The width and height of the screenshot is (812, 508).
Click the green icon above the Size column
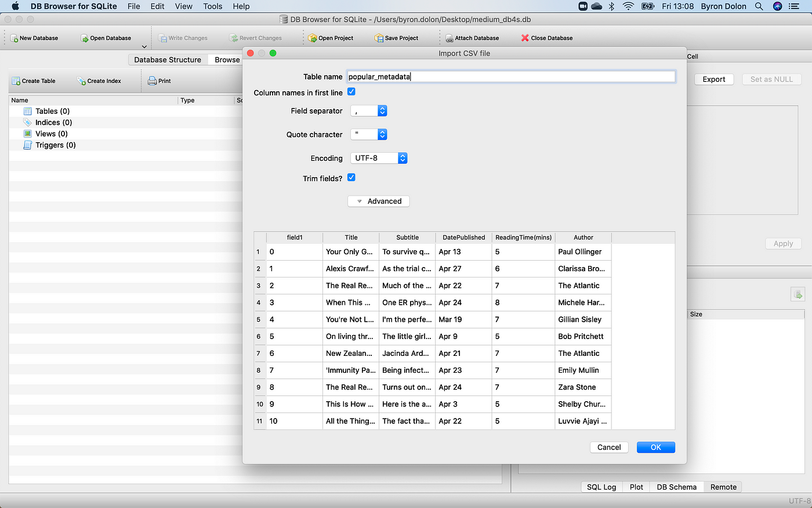click(x=798, y=294)
